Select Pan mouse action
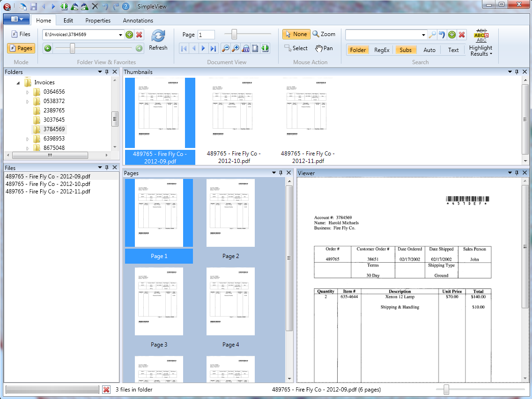Screen dimensions: 532x399 coord(324,48)
